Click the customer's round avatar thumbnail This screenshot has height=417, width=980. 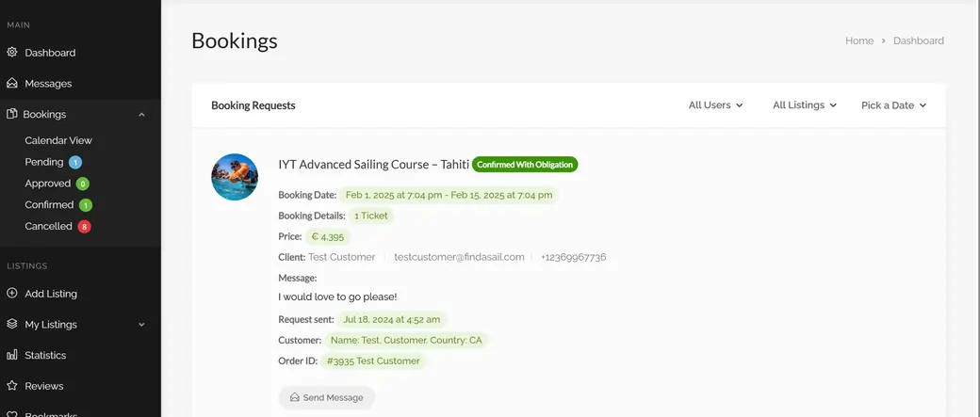(235, 177)
